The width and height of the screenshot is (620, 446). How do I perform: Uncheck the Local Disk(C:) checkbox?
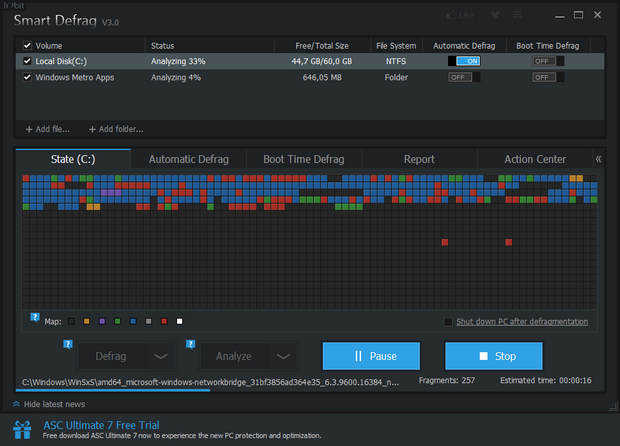(27, 61)
